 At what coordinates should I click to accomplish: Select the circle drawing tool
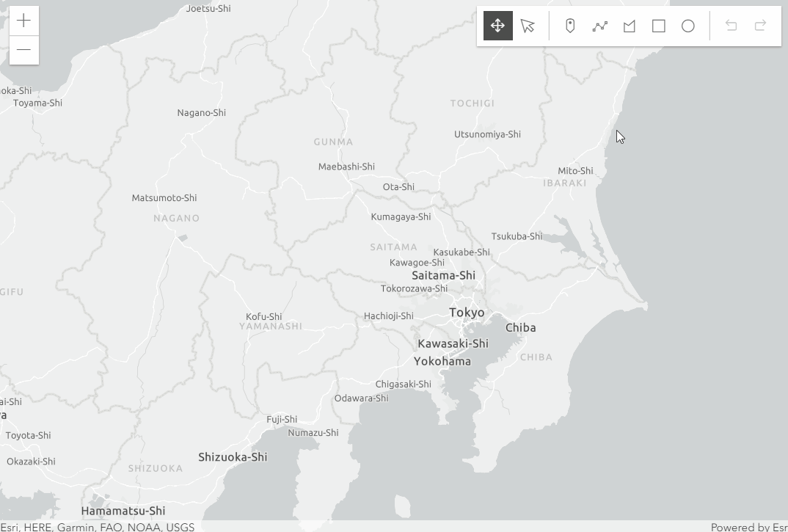(688, 26)
